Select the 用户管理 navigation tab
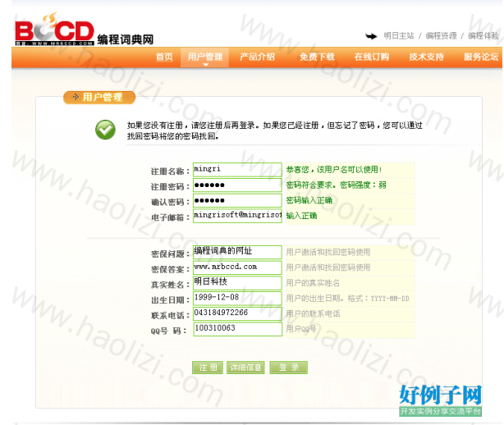 [205, 57]
